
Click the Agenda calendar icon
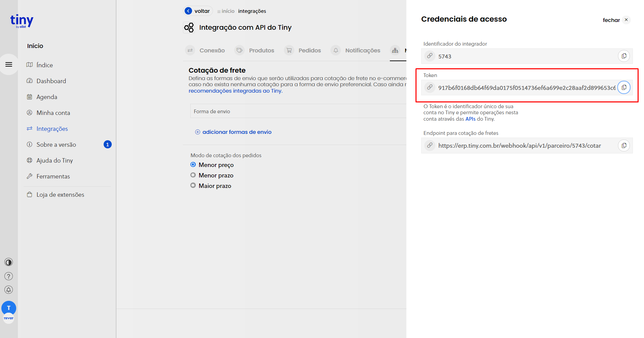30,97
